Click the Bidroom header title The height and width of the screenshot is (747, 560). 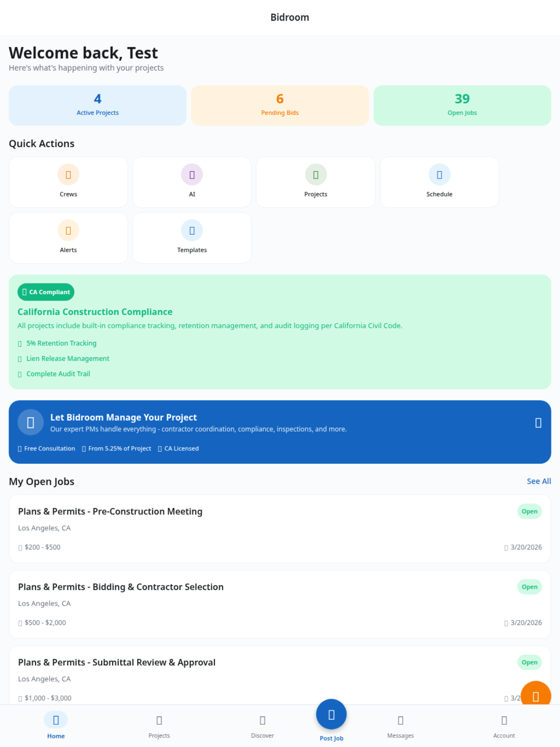[x=290, y=17]
